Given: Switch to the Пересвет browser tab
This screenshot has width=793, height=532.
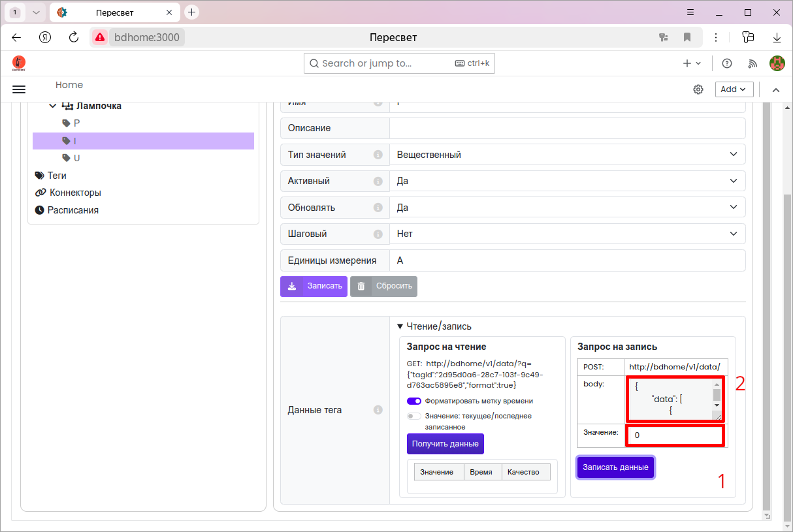Looking at the screenshot, I should pyautogui.click(x=115, y=12).
